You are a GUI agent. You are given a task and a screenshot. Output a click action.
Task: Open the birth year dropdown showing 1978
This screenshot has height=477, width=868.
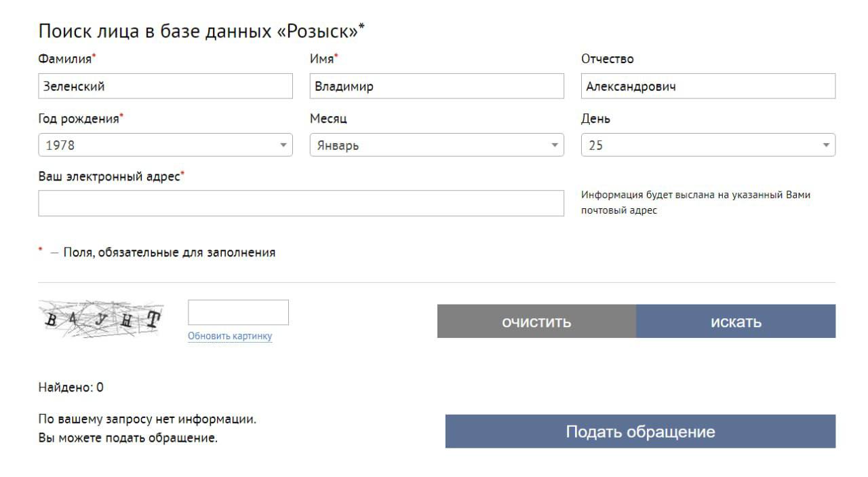point(165,145)
